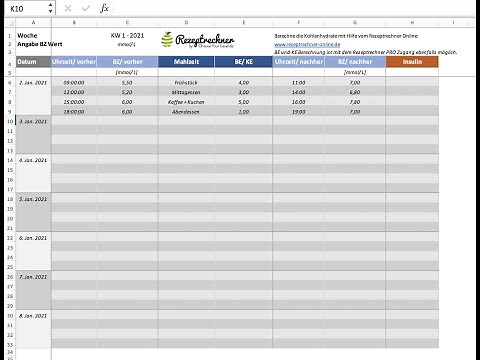The width and height of the screenshot is (480, 360).
Task: Open the Name Box dropdown arrows
Action: point(50,8)
